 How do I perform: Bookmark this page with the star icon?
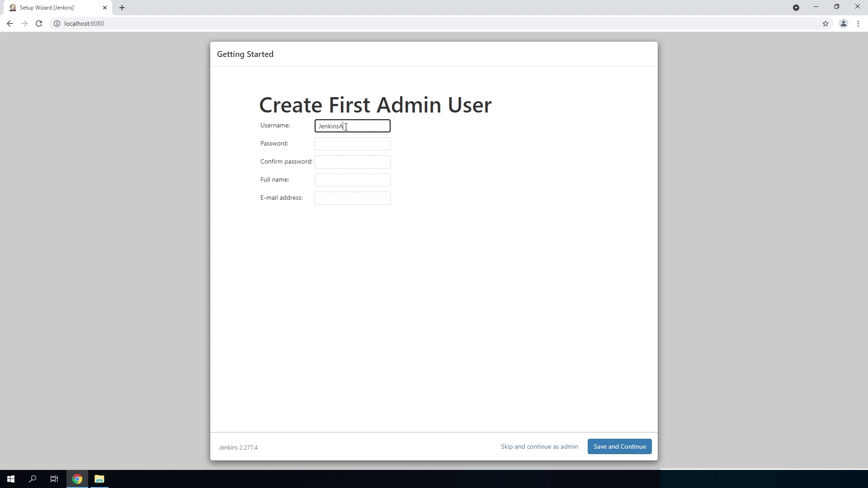(x=826, y=23)
